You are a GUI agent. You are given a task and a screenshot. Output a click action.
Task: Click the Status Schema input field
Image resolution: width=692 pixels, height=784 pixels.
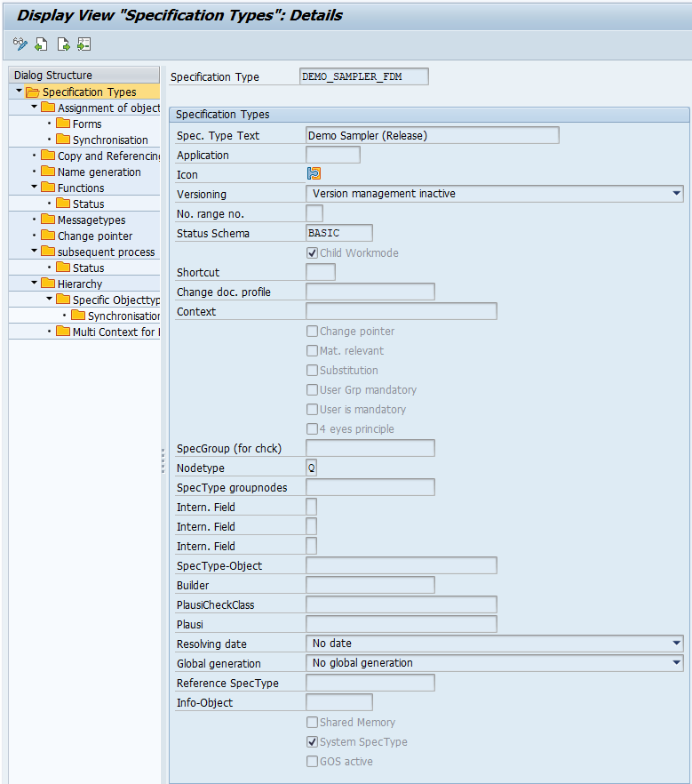coord(338,233)
